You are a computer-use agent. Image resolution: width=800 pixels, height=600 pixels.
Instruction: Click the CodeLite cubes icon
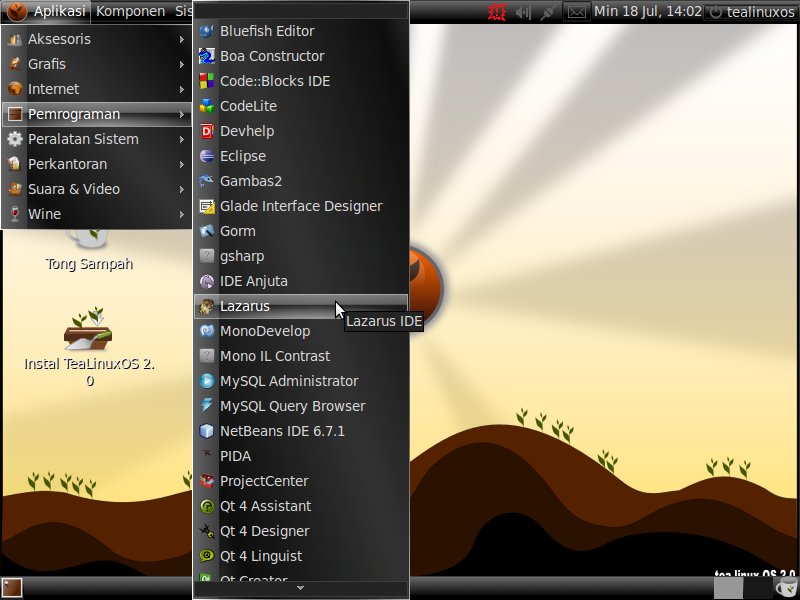207,106
